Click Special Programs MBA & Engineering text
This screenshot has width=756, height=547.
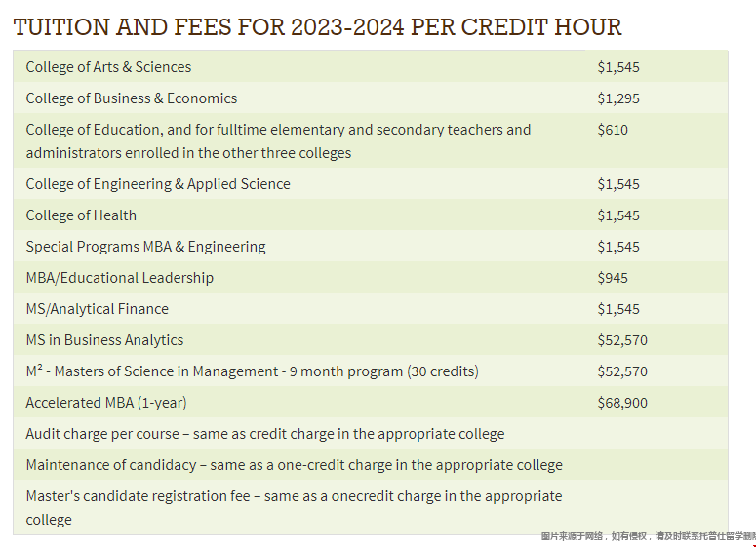coord(145,247)
